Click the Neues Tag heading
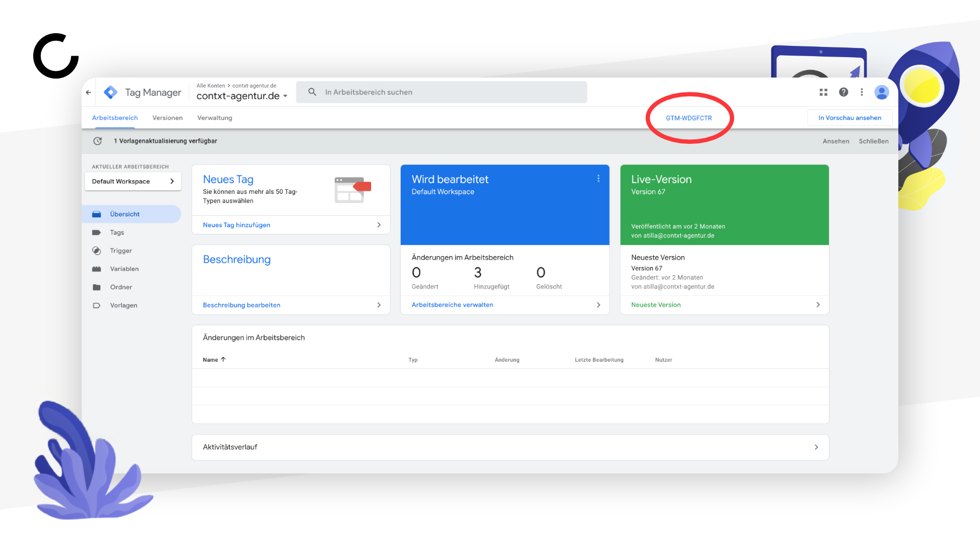980x551 pixels. coord(228,180)
